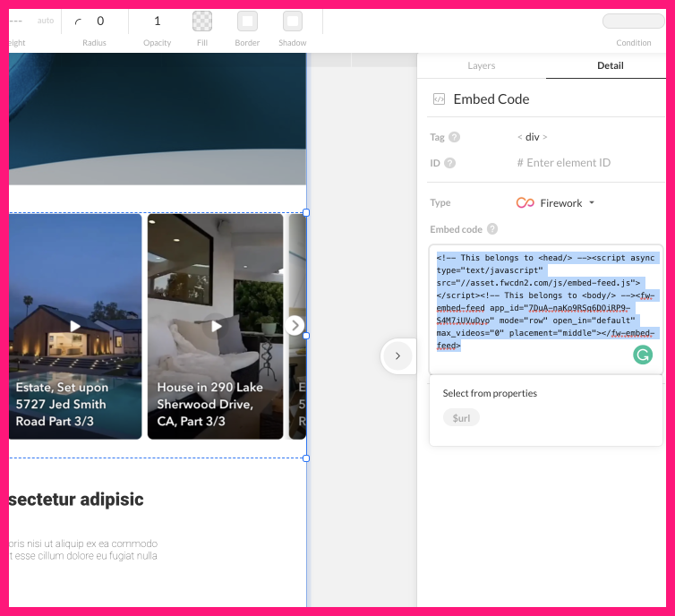This screenshot has height=616, width=675.
Task: Change the div tag selector
Action: pyautogui.click(x=532, y=137)
